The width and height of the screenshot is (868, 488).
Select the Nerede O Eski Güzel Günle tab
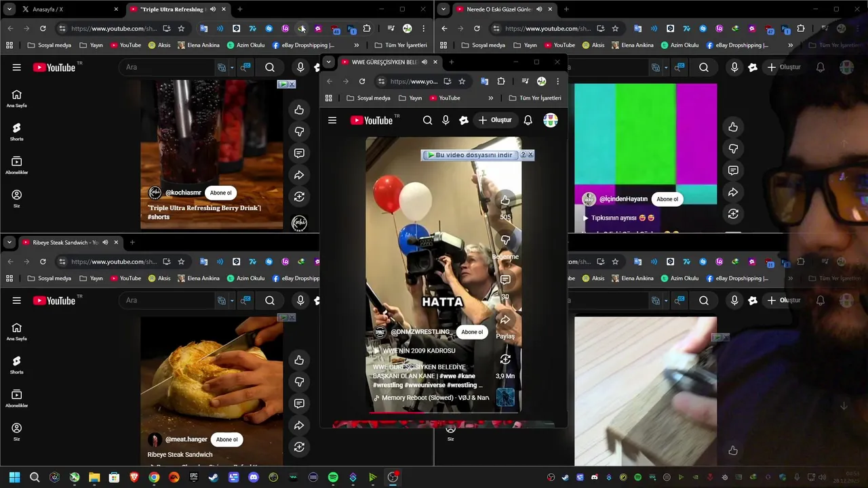click(x=504, y=9)
